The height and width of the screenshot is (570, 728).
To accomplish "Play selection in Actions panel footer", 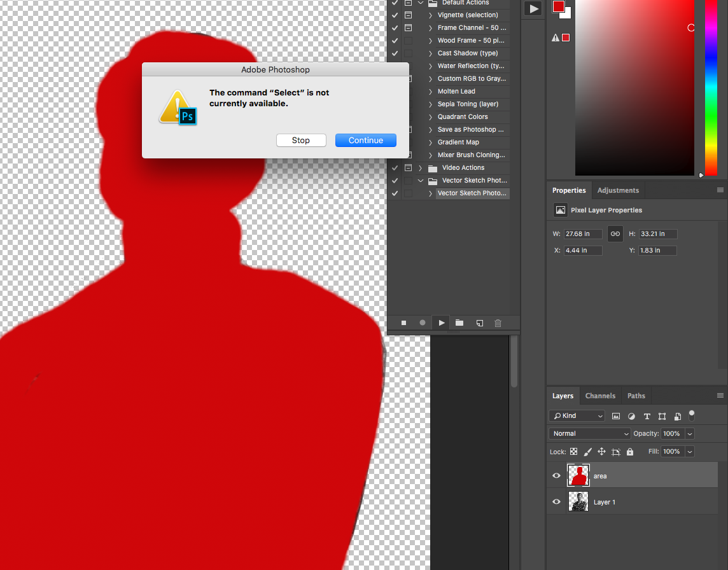I will pos(441,323).
